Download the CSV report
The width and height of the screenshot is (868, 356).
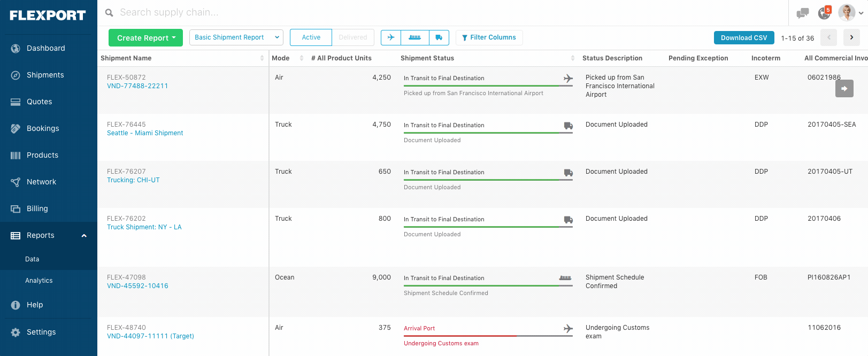point(743,38)
